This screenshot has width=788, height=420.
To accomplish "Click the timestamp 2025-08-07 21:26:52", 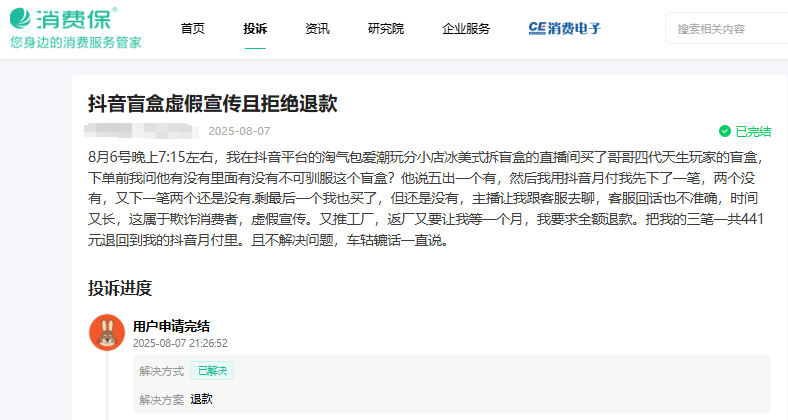I will (180, 343).
